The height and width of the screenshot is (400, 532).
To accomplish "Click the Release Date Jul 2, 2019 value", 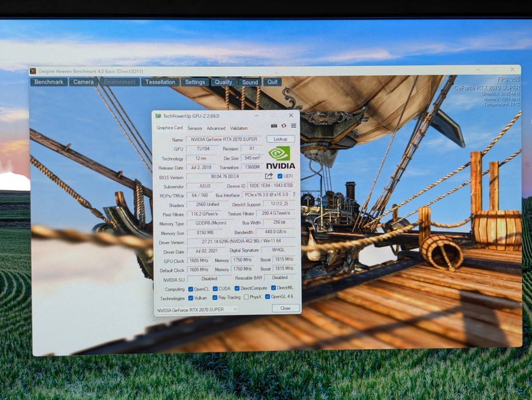I will click(201, 167).
